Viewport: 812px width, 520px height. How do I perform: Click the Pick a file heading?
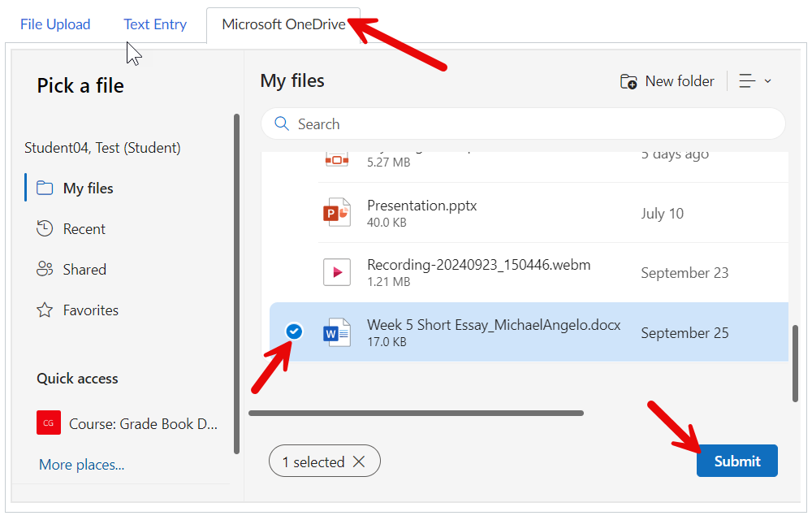click(x=80, y=85)
